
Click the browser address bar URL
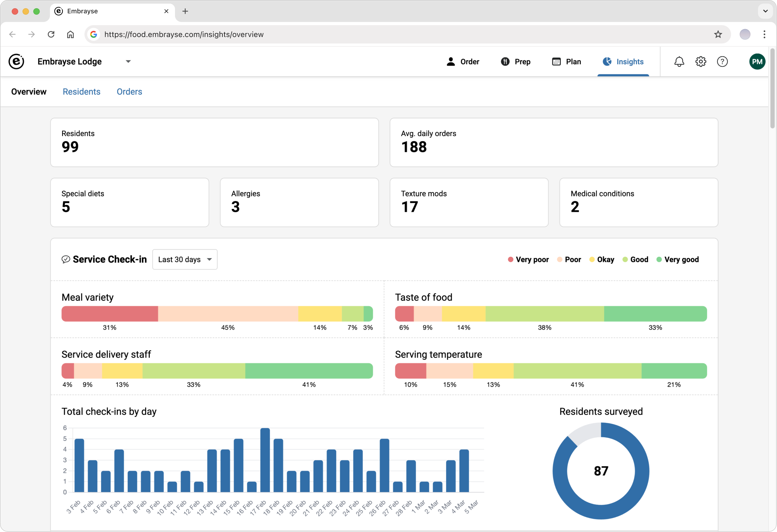coord(184,34)
